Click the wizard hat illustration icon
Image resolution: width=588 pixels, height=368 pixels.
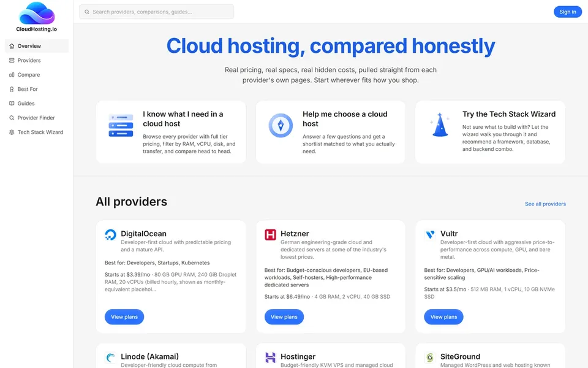tap(440, 125)
